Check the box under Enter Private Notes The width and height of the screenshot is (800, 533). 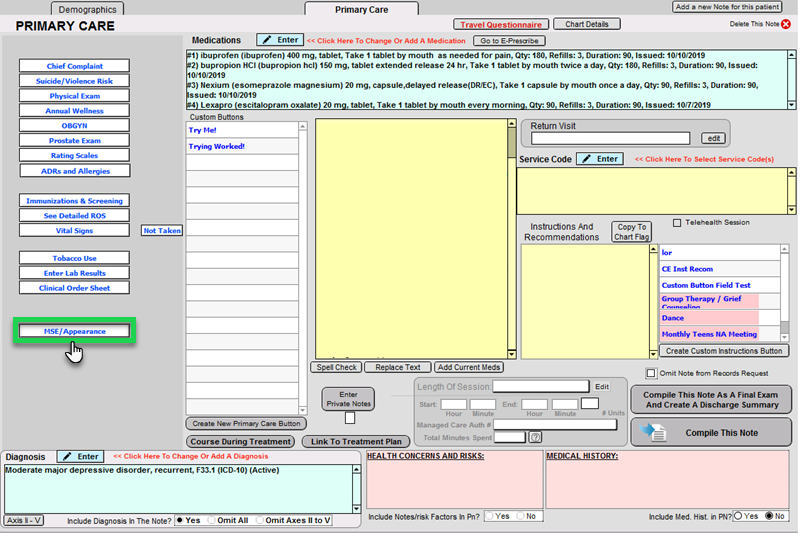tap(349, 418)
